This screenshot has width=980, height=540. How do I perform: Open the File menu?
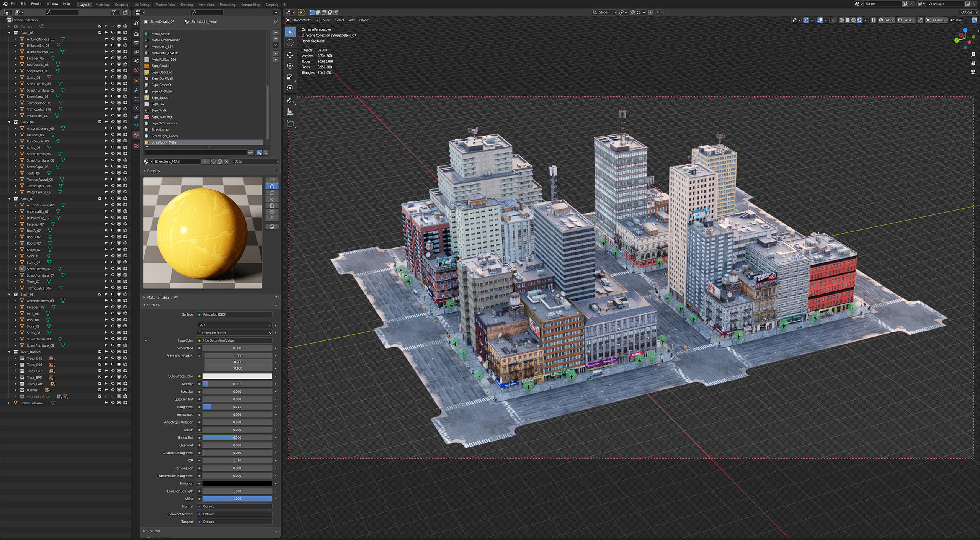(x=13, y=4)
